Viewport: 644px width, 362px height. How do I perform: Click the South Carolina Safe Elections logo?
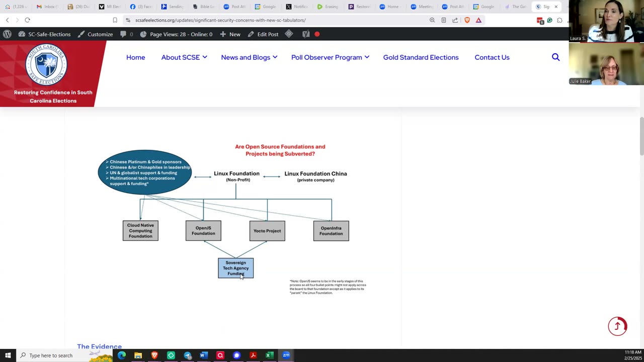[46, 64]
